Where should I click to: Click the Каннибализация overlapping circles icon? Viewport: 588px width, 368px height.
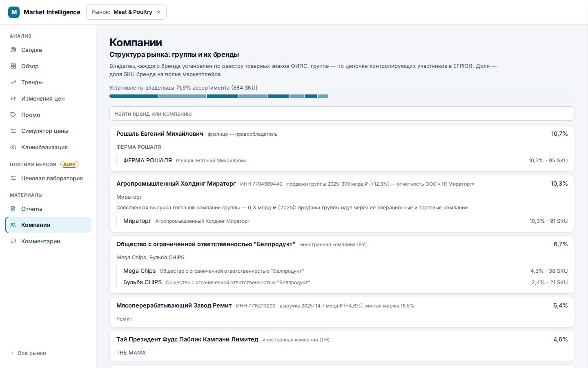tap(13, 147)
